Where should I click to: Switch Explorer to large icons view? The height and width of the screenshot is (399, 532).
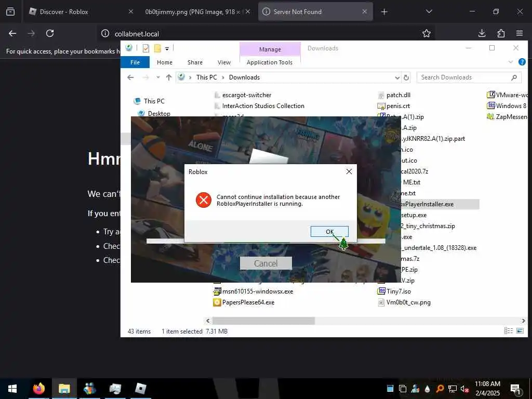point(520,331)
